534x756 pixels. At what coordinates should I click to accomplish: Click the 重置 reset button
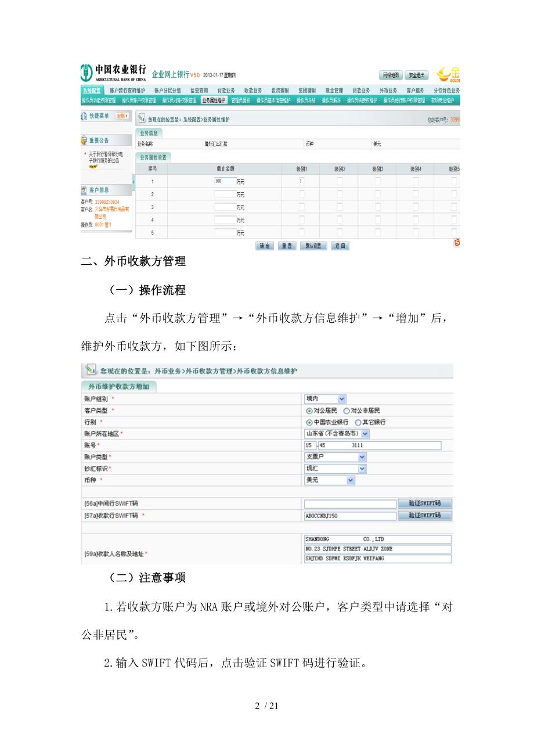(x=286, y=246)
